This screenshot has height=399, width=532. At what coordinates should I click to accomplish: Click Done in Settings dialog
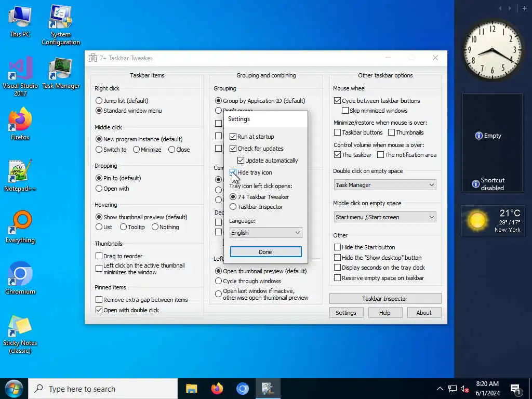265,252
